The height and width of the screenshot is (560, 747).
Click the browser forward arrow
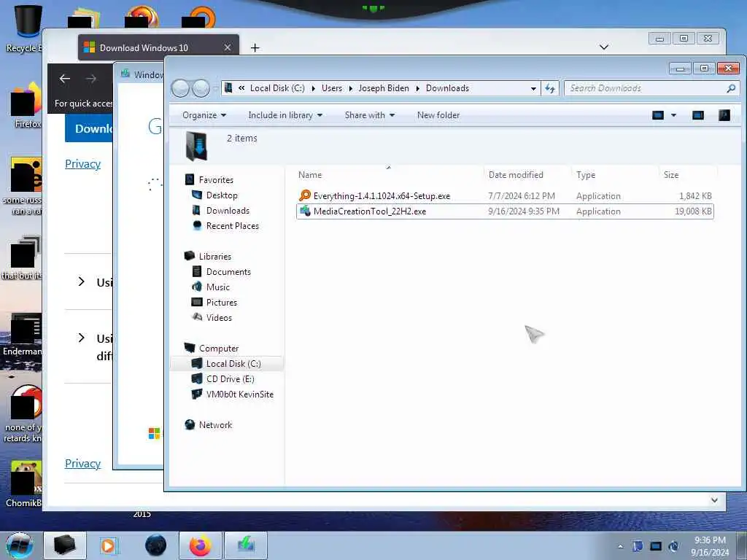click(91, 79)
